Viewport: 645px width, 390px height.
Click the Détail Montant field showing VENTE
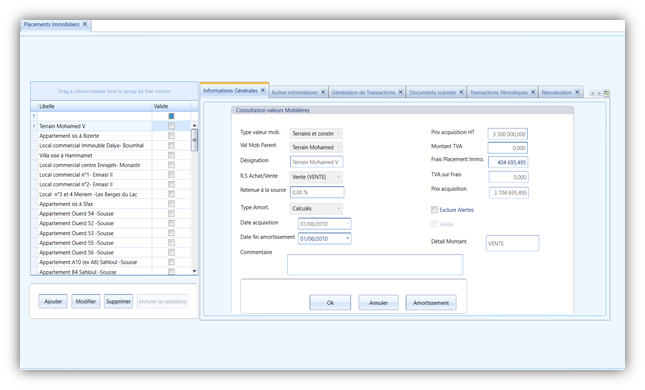click(512, 243)
